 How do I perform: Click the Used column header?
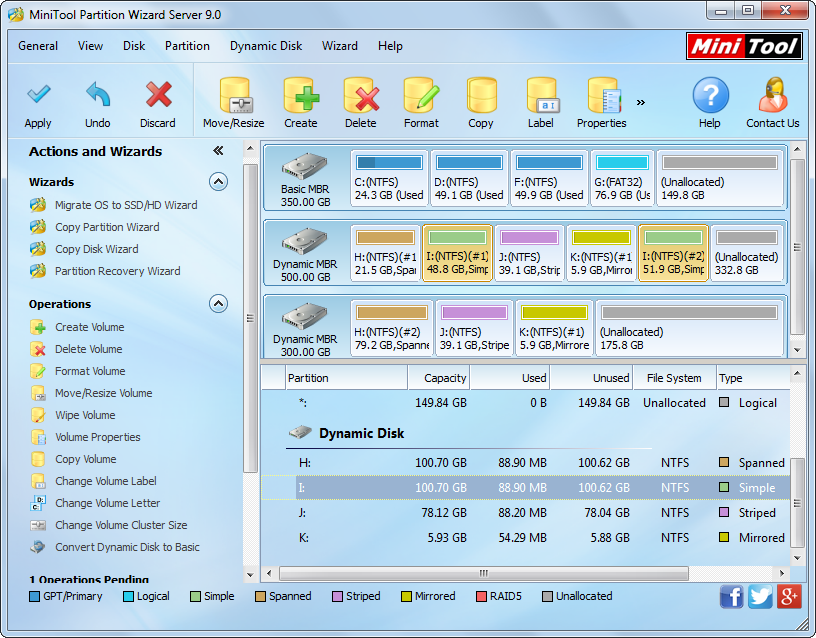(510, 378)
